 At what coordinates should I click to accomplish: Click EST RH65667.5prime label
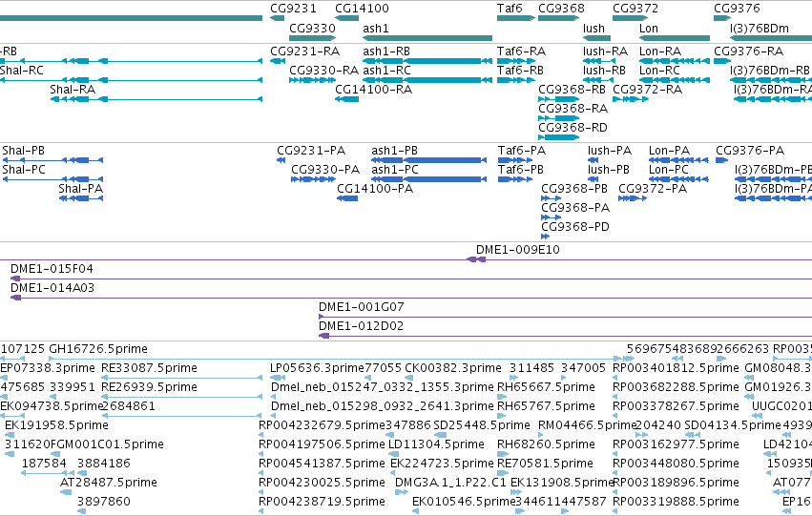546,386
